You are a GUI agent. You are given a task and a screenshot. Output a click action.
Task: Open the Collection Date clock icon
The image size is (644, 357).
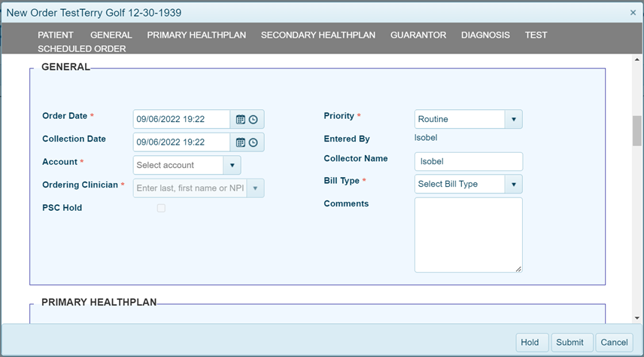pyautogui.click(x=254, y=142)
